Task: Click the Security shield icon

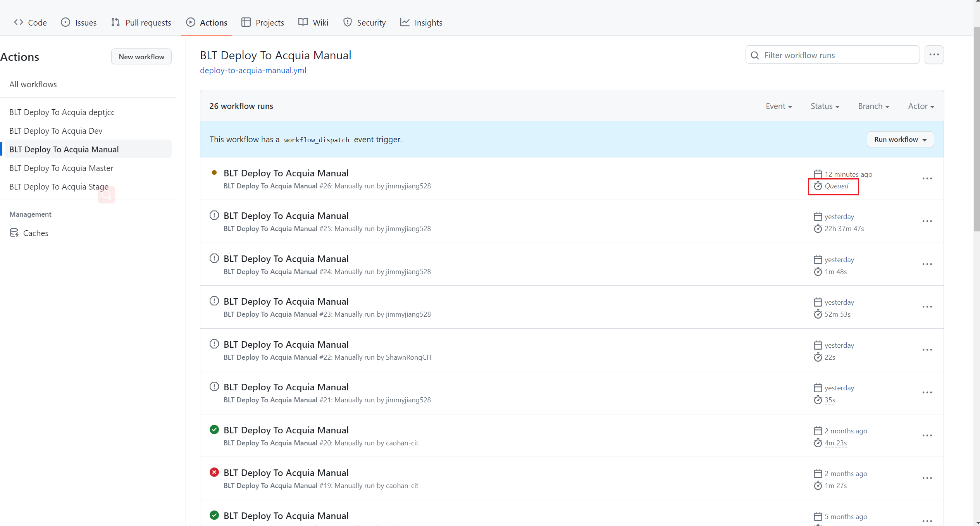Action: point(347,22)
